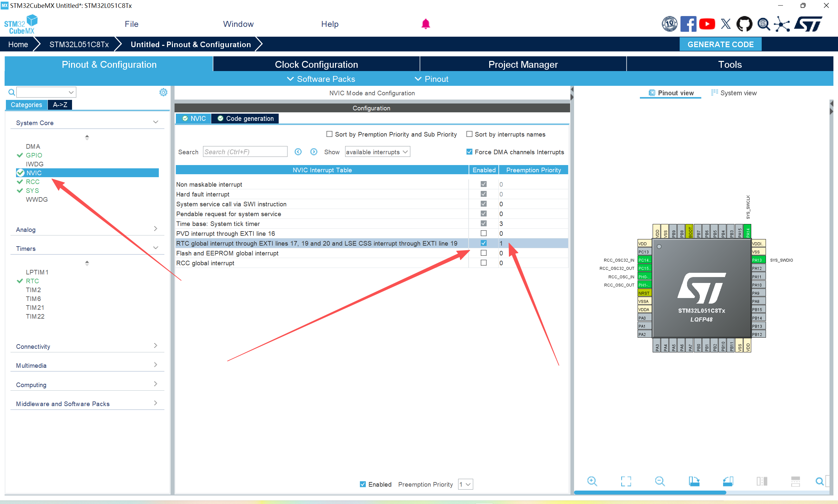
Task: Go to previous search result arrow
Action: pos(298,152)
